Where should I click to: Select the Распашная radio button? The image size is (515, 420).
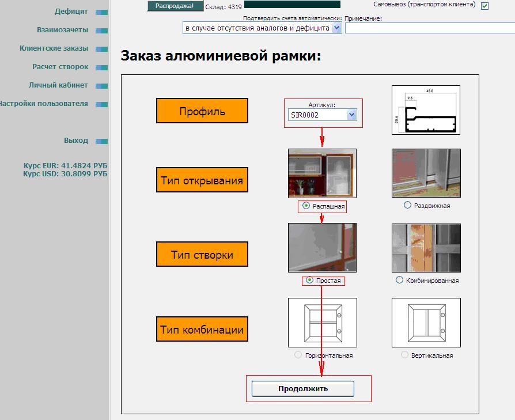(x=306, y=206)
